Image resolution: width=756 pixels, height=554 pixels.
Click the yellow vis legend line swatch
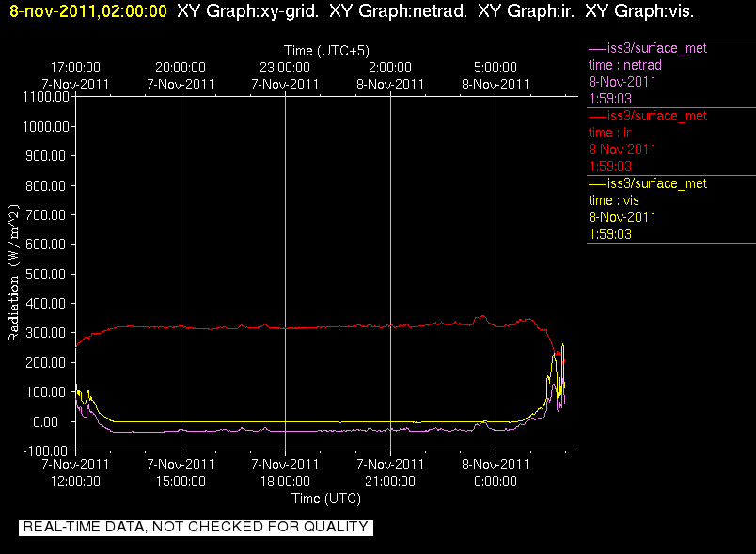pos(597,183)
